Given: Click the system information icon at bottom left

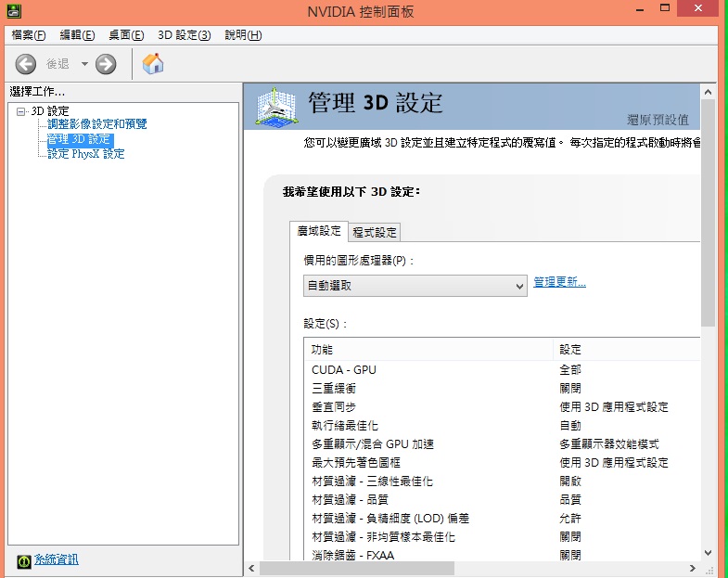Looking at the screenshot, I should click(24, 559).
